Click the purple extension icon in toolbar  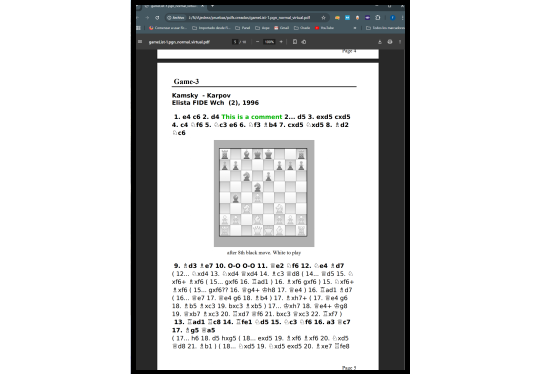click(x=367, y=18)
